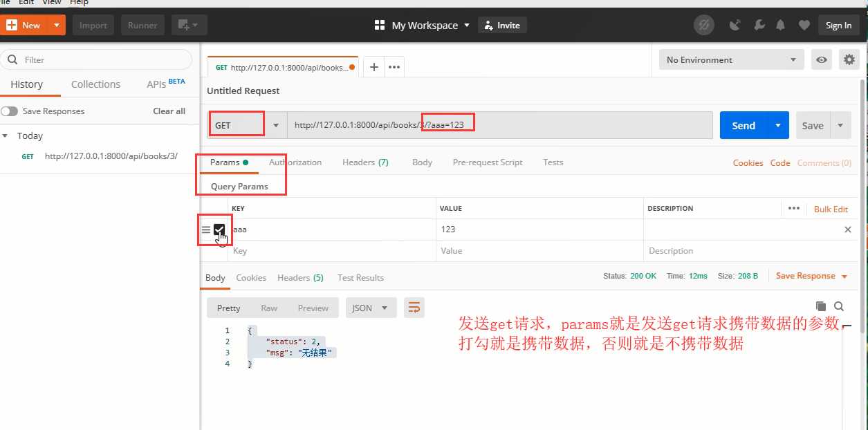
Task: Open new window options icon
Action: coord(189,26)
